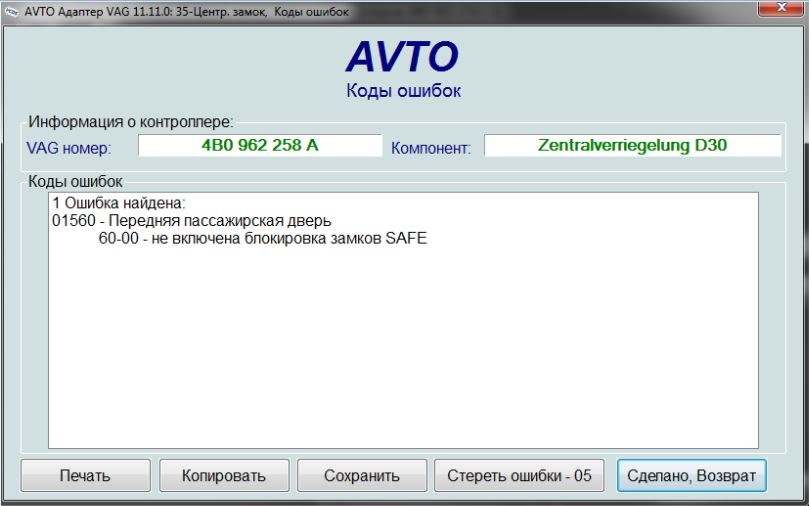Screen dimensions: 809x506
Task: Click the 'Компонент:' label
Action: [431, 148]
